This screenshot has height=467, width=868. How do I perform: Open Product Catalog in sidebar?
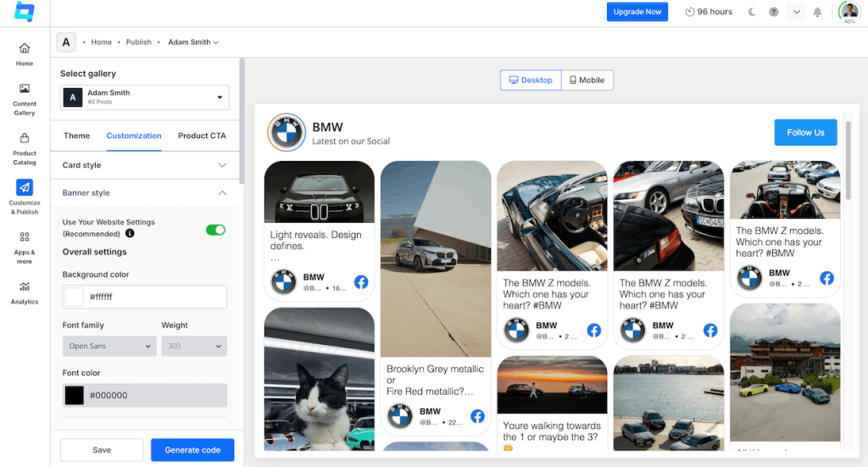tap(25, 149)
